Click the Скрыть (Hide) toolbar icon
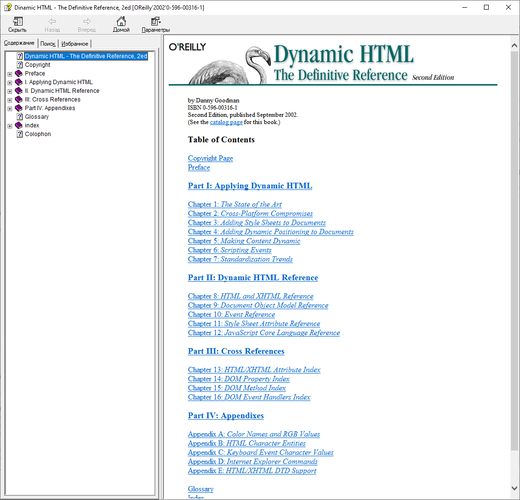Screen dimensions: 520x500 (x=17, y=22)
